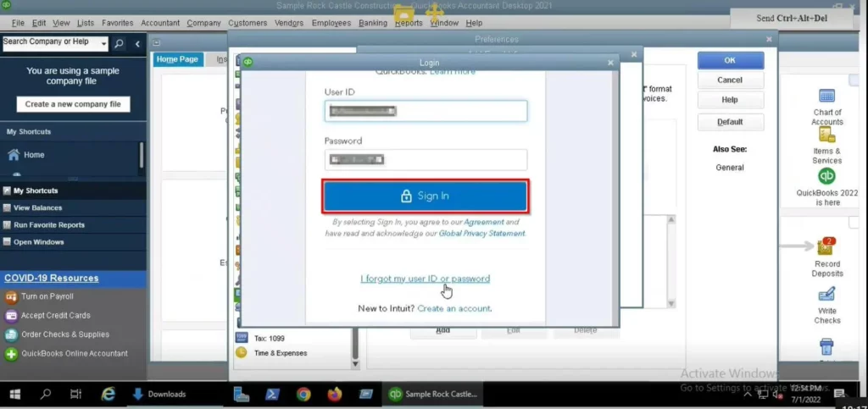Select Open Windows in sidebar
The width and height of the screenshot is (868, 409).
coord(39,242)
